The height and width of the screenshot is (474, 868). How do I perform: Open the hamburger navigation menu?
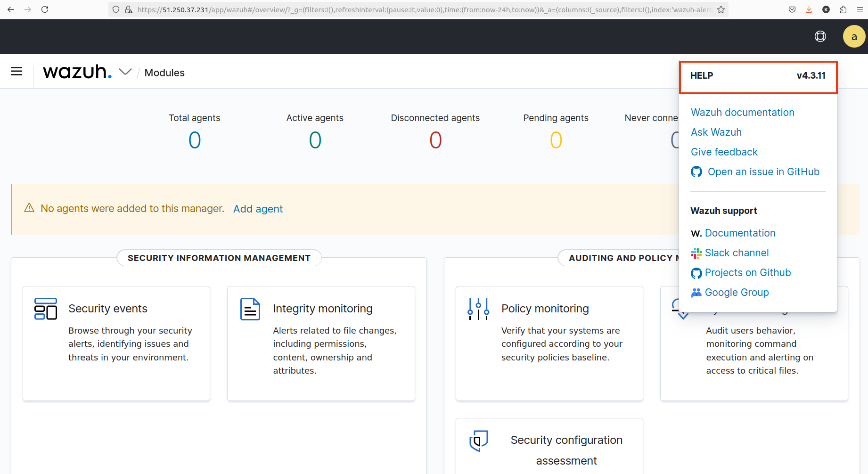click(16, 71)
